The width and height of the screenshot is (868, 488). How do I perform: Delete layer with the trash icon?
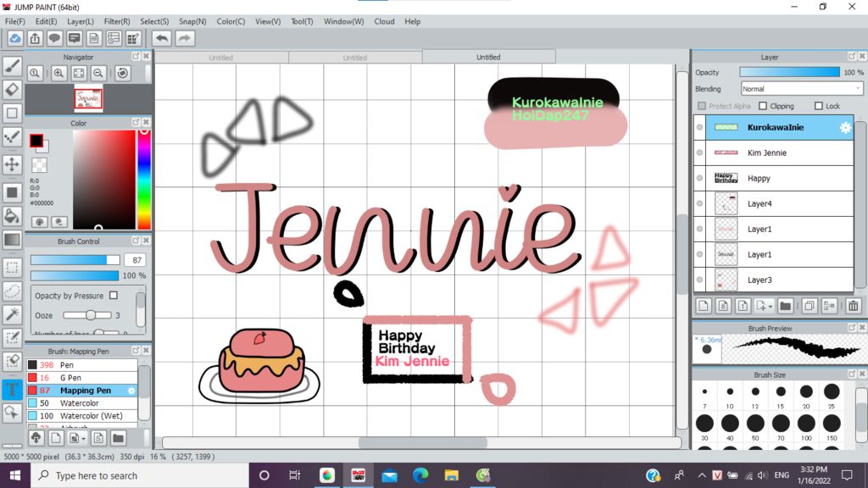coord(853,305)
